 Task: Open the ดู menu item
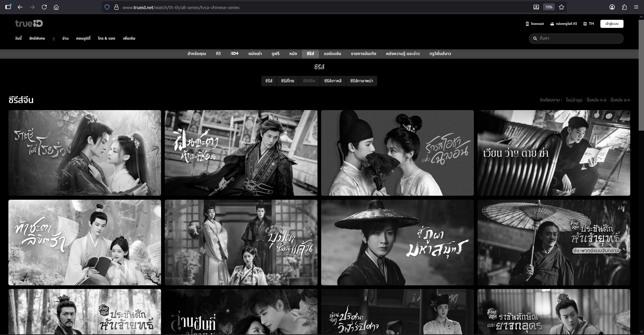tap(54, 39)
